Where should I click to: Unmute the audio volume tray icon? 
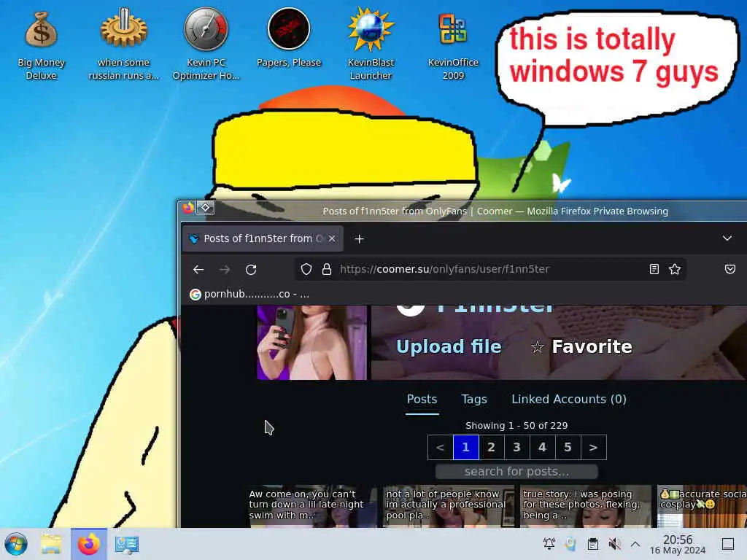point(614,544)
